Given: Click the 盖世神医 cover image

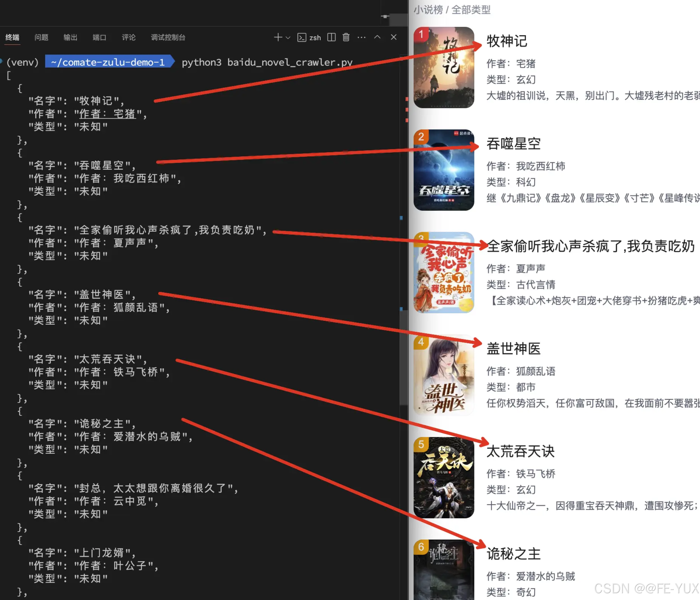Looking at the screenshot, I should 444,375.
